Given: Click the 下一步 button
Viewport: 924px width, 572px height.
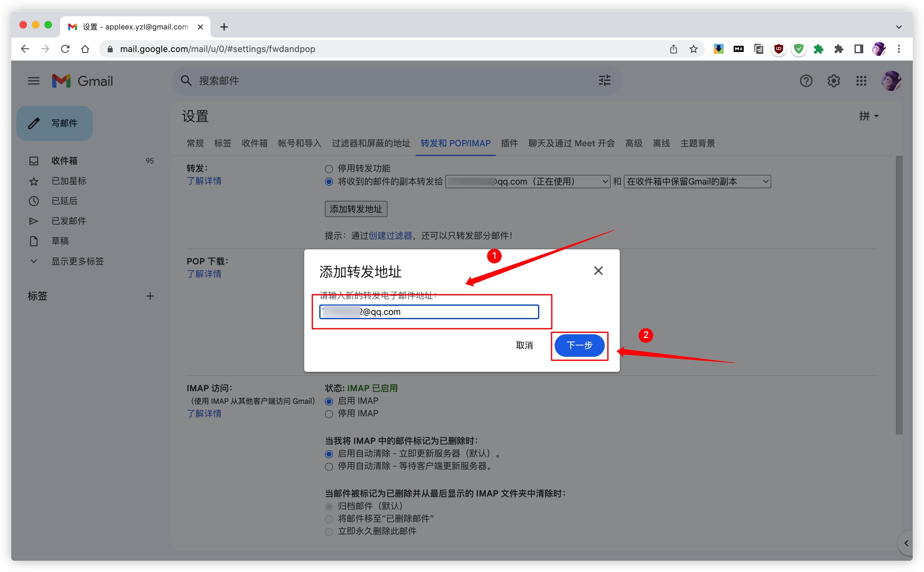Looking at the screenshot, I should click(x=579, y=345).
